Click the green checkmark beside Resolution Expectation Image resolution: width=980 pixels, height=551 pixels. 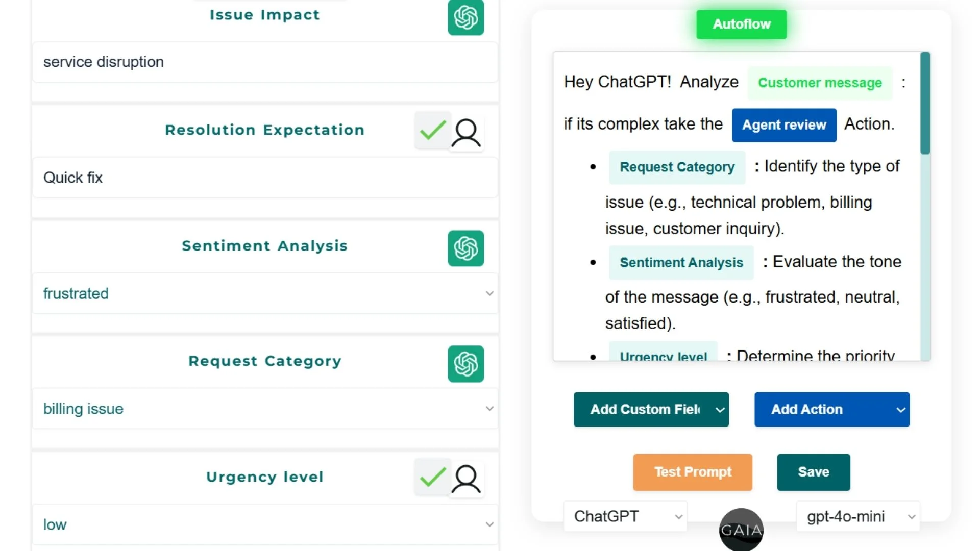coord(432,131)
